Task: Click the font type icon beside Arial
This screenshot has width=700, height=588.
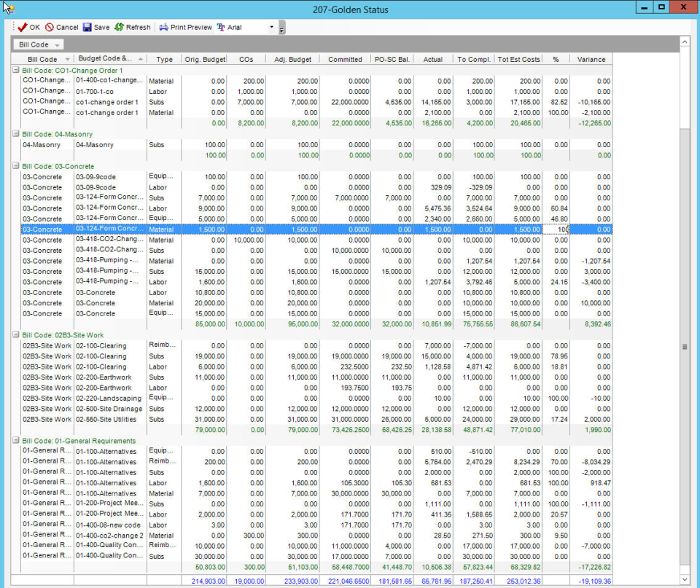Action: pyautogui.click(x=221, y=27)
